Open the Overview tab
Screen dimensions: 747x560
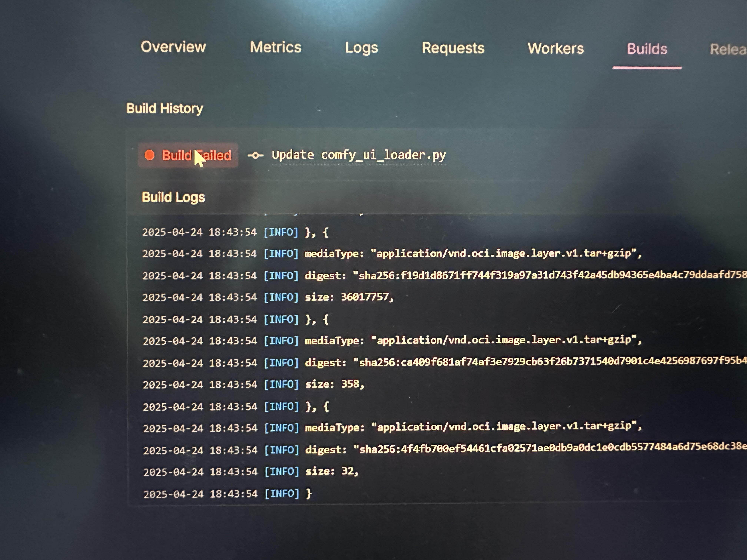(x=173, y=47)
